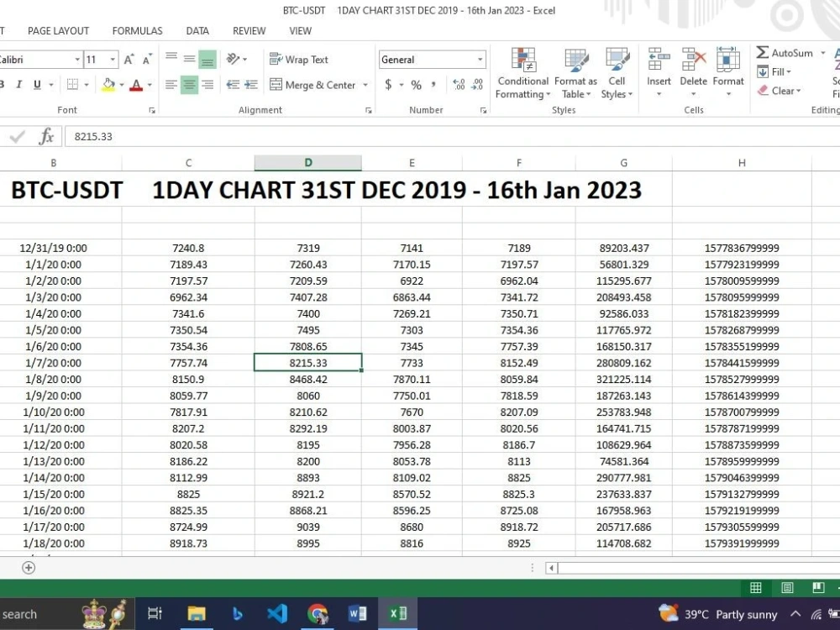Screen dimensions: 840x630
Task: Toggle Wrap Text
Action: coord(298,60)
